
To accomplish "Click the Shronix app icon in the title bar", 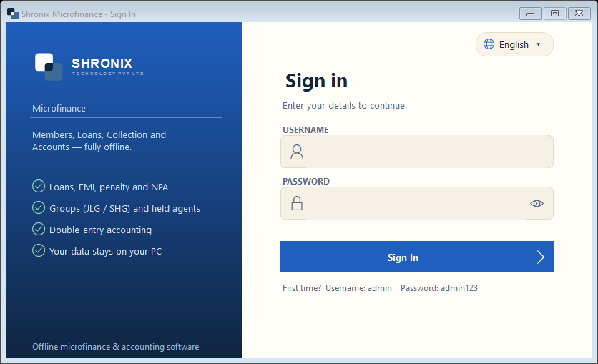I will [x=13, y=14].
